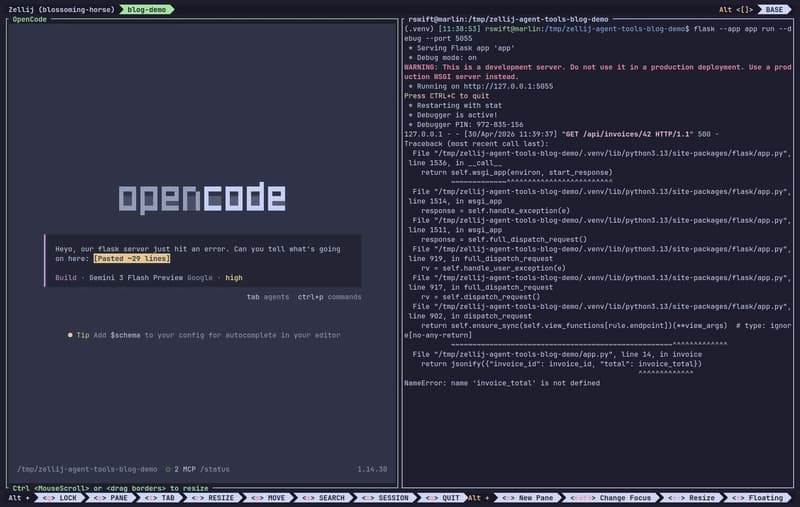The width and height of the screenshot is (800, 507).
Task: Click the Floating pane shortcut
Action: [760, 497]
